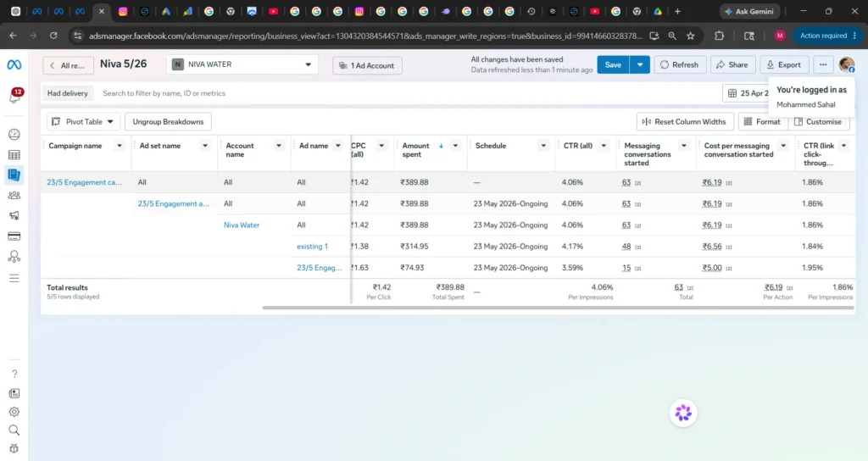Open Billing card icon in sidebar
This screenshot has height=461, width=868.
[x=14, y=236]
